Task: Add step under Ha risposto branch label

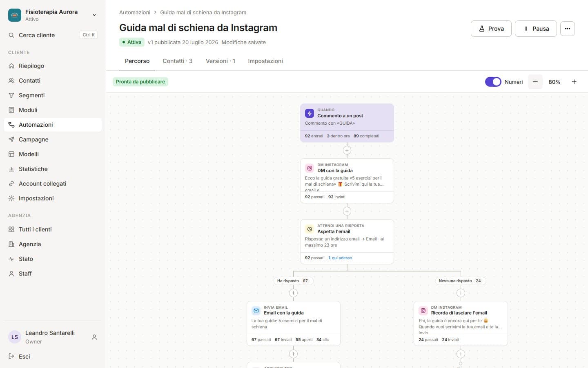Action: click(x=293, y=293)
